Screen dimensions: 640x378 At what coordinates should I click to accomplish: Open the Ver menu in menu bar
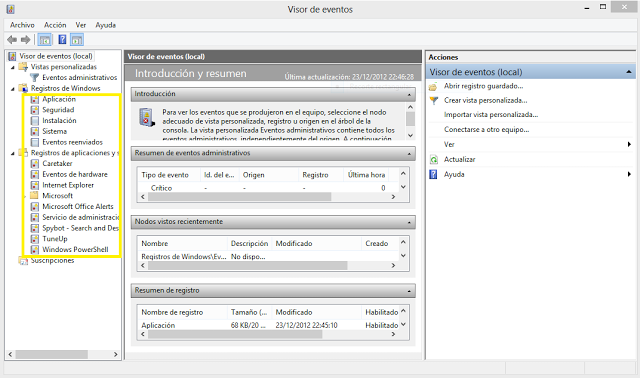[x=81, y=25]
